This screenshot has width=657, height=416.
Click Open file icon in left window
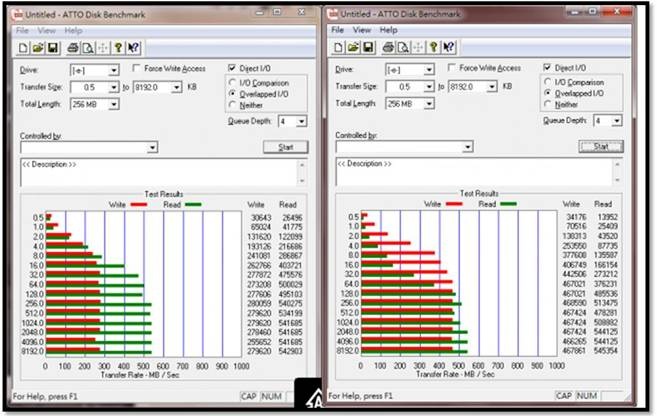coord(38,48)
